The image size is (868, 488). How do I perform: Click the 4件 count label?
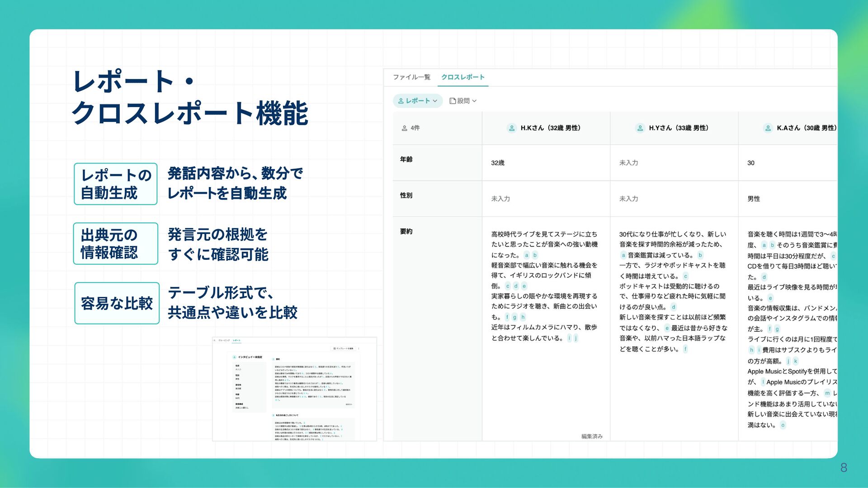[x=415, y=128]
